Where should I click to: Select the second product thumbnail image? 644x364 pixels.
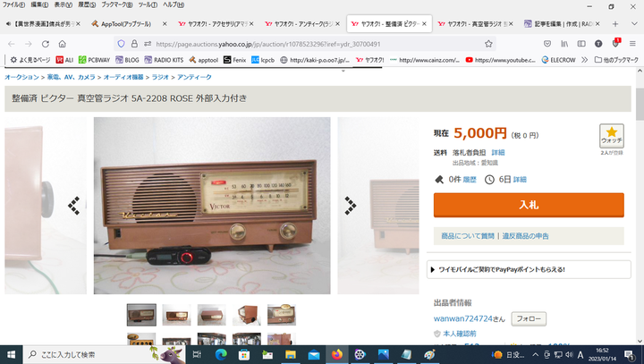click(x=176, y=315)
